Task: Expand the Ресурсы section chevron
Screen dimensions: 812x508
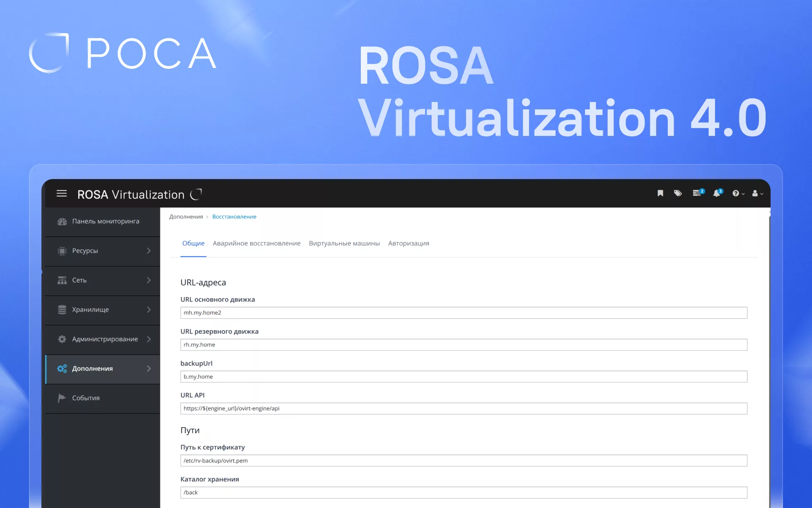Action: click(148, 251)
